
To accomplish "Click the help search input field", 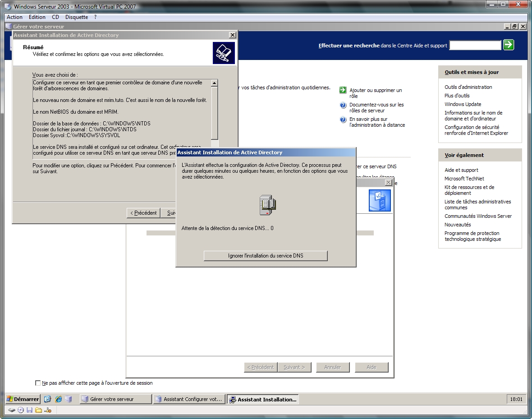I will pyautogui.click(x=475, y=45).
